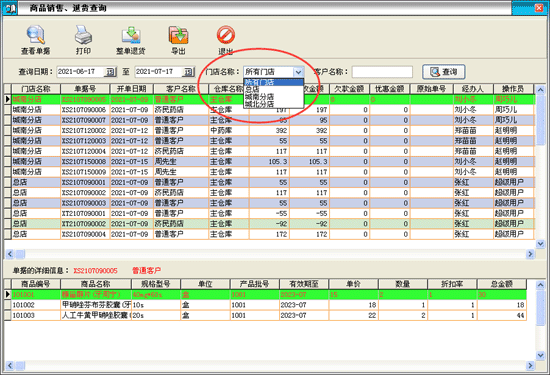Click the 欠款金额 column header
This screenshot has width=550, height=375.
click(349, 89)
